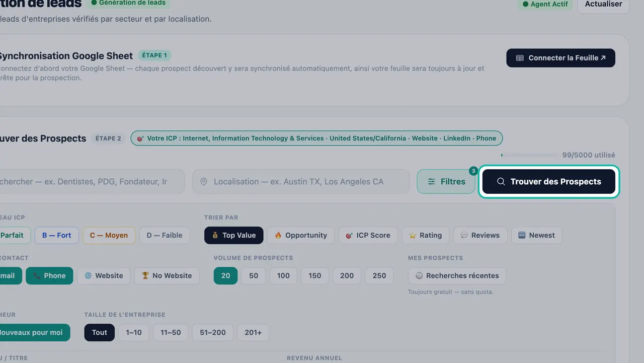Click the sliders icon on Filtres
This screenshot has width=644, height=363.
click(431, 182)
